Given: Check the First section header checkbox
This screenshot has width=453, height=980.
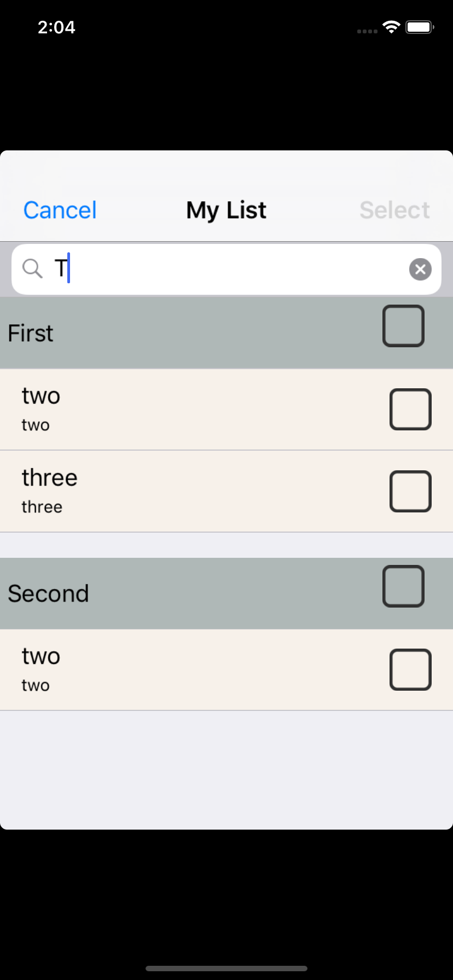Looking at the screenshot, I should pyautogui.click(x=403, y=326).
